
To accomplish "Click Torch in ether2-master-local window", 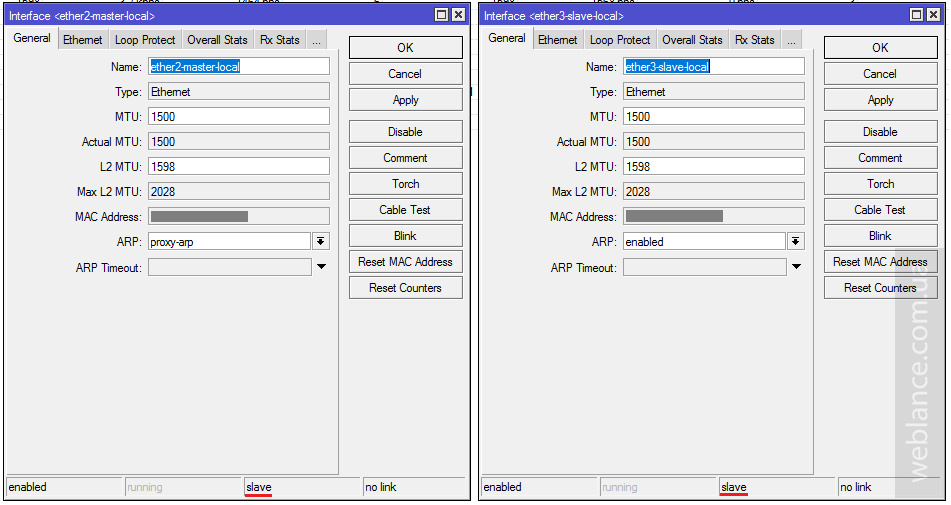I will [405, 184].
